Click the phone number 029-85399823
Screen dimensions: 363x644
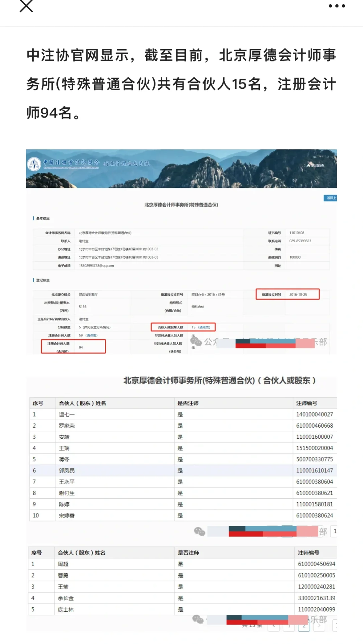[x=300, y=241]
